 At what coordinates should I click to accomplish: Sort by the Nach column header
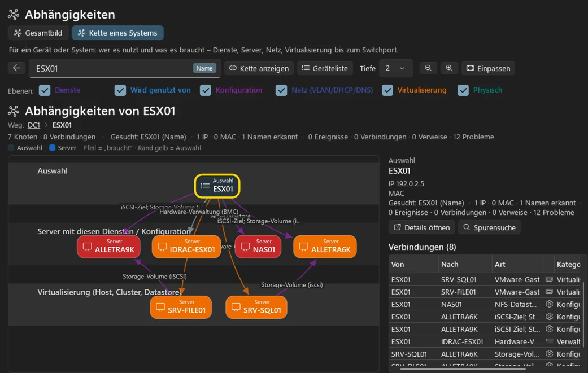464,265
